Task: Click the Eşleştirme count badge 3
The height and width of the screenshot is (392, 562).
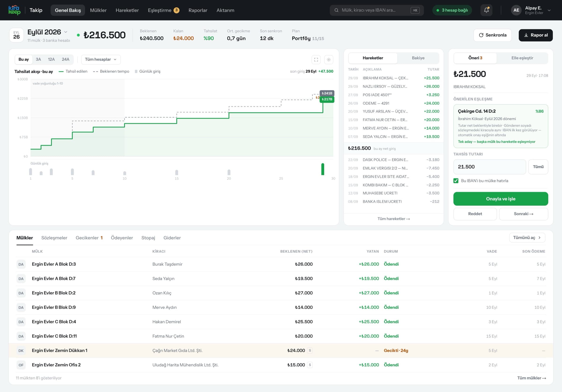Action: click(x=177, y=10)
